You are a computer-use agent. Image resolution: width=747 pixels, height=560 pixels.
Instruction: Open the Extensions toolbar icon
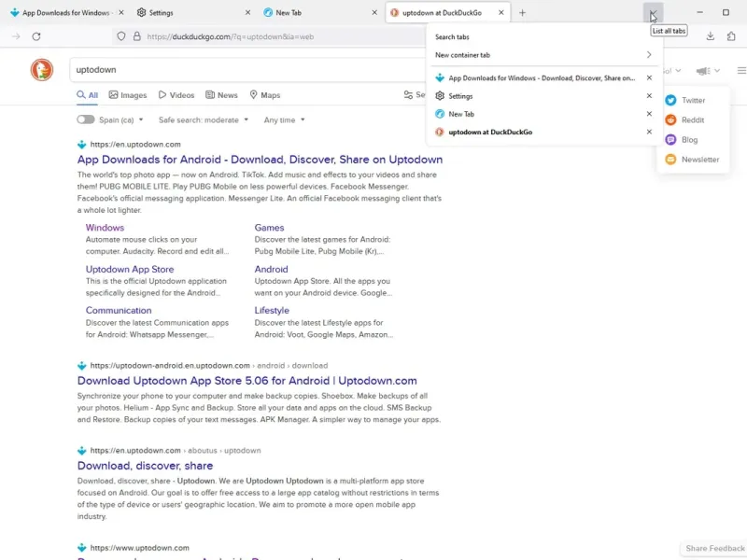(731, 36)
